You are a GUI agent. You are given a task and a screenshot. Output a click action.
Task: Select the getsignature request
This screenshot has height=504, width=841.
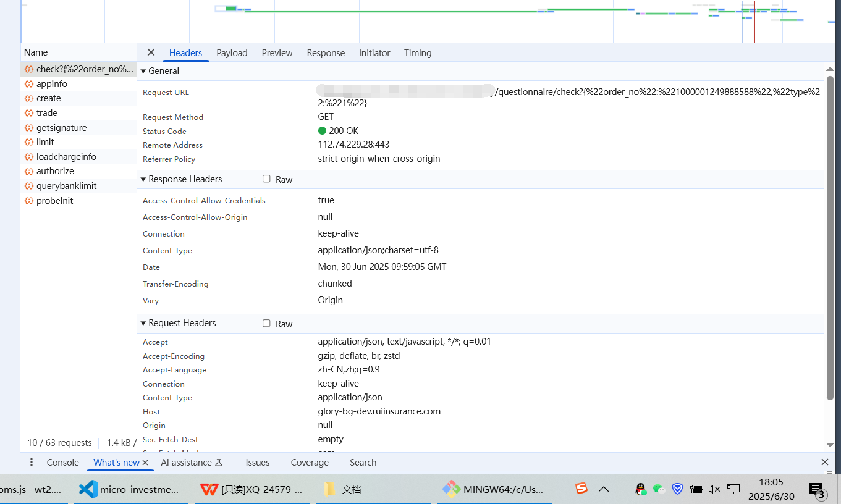point(78,128)
